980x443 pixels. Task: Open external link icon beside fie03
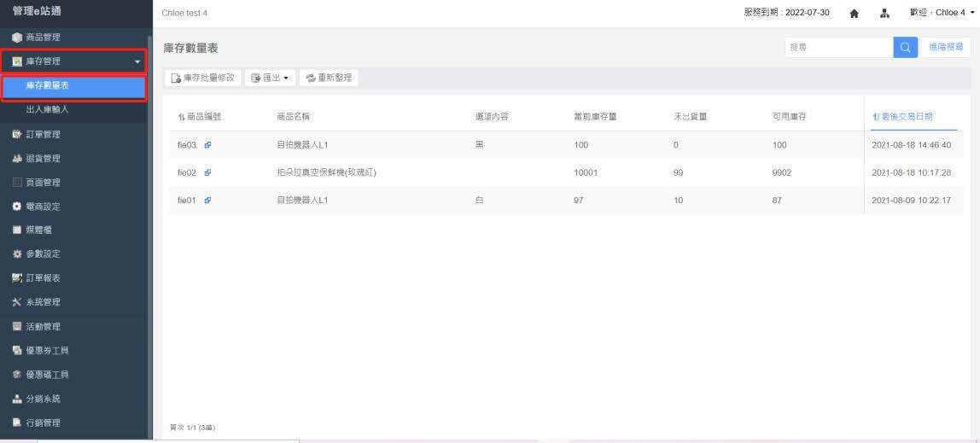coord(207,145)
